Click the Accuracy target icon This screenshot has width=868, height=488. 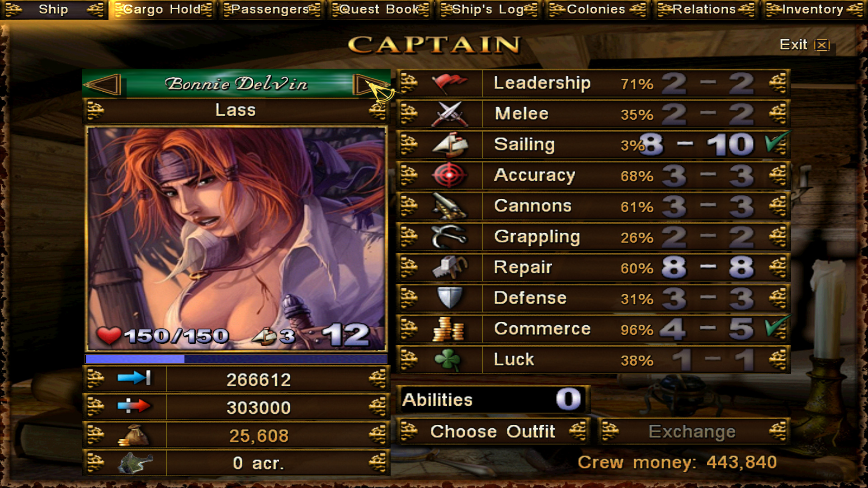pyautogui.click(x=449, y=175)
